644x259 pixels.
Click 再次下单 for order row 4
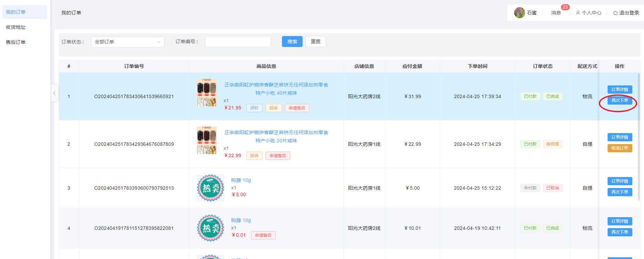[620, 232]
